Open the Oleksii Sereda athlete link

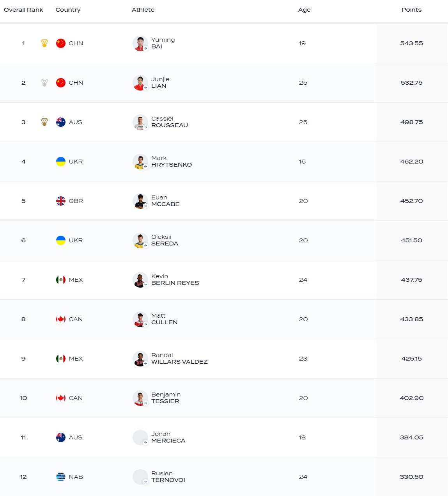(x=165, y=240)
